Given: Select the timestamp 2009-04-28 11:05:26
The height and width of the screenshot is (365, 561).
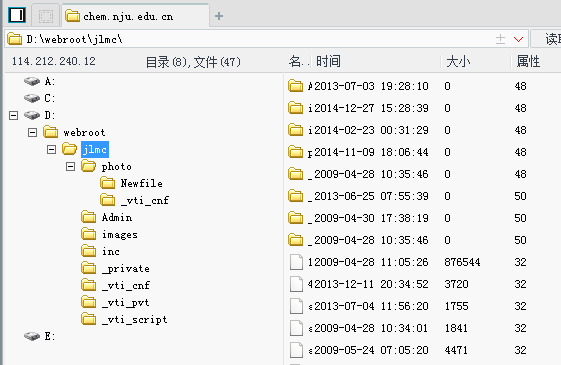Looking at the screenshot, I should (371, 262).
